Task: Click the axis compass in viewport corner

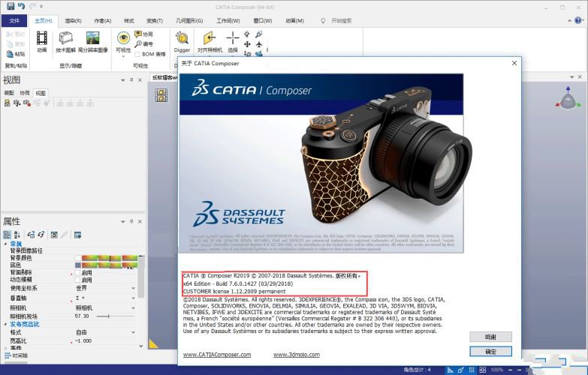Action: tap(568, 97)
